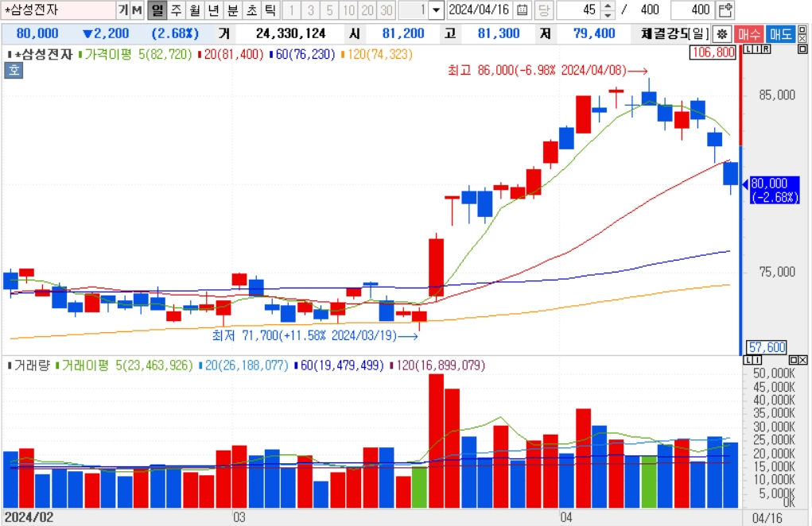Open the calendar date picker icon
This screenshot has height=526, width=812.
(x=523, y=10)
